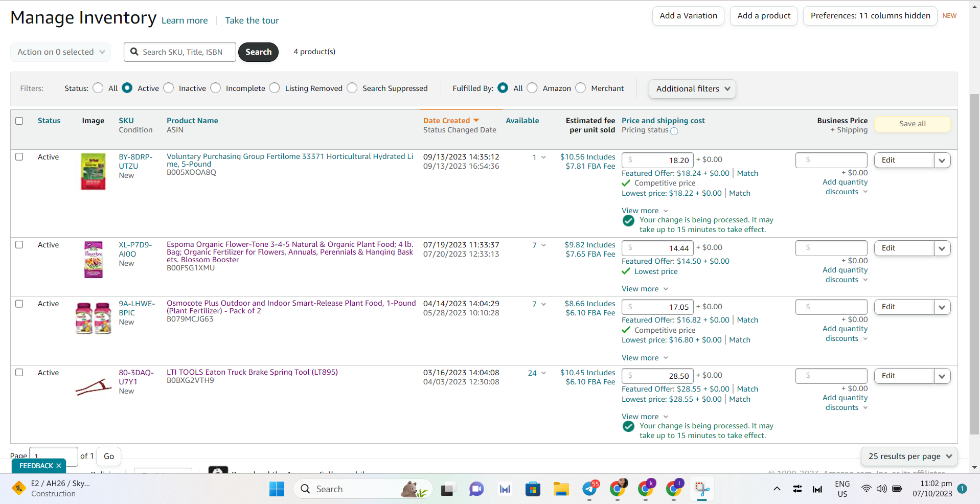Image resolution: width=980 pixels, height=504 pixels.
Task: Click the price field showing 18.20
Action: pos(658,161)
